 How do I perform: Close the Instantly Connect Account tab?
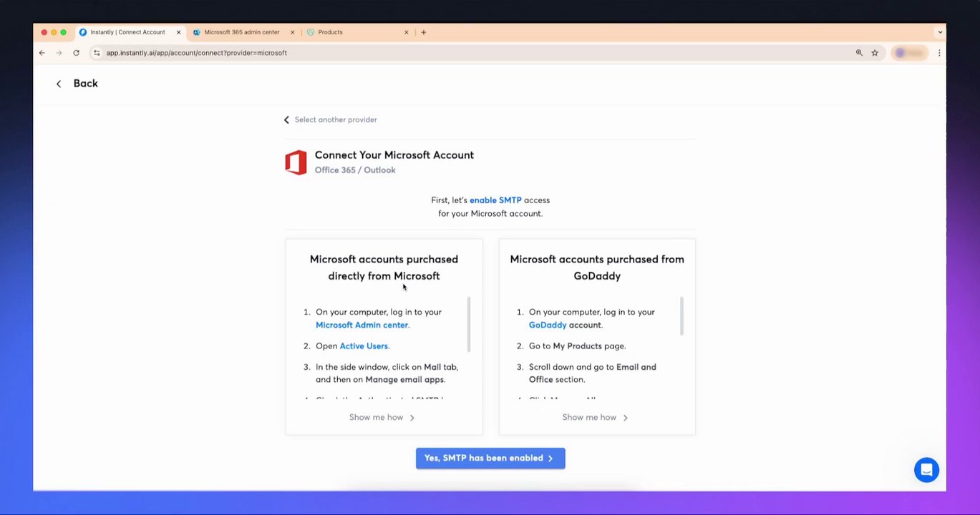coord(179,32)
